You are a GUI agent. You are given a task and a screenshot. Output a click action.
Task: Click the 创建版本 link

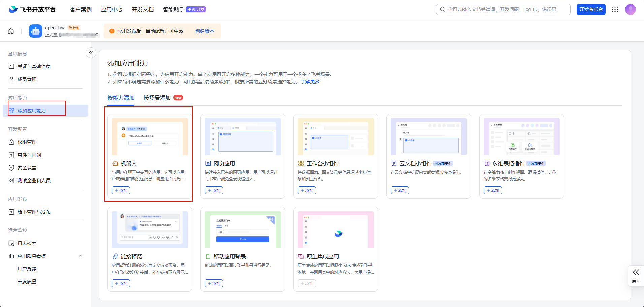205,31
